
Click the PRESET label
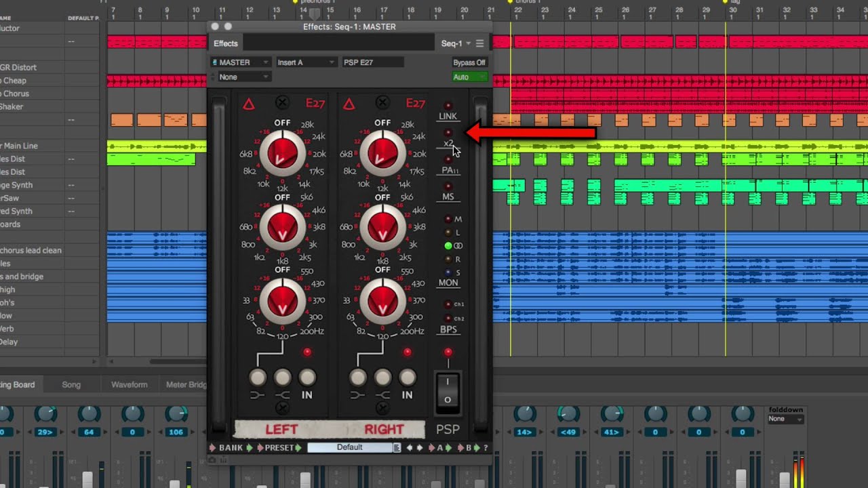[279, 448]
